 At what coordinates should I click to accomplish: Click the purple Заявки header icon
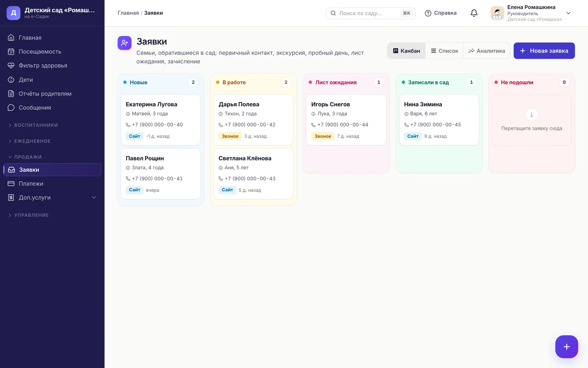click(x=125, y=43)
